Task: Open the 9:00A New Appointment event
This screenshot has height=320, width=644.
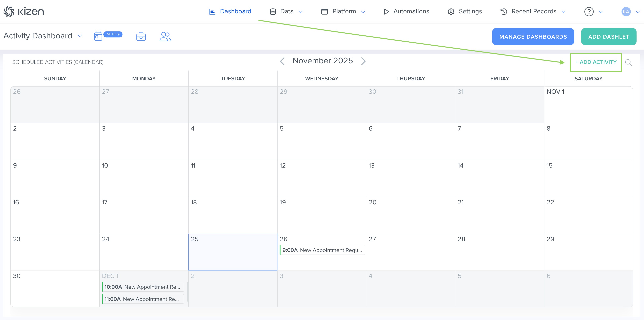Action: click(x=322, y=250)
